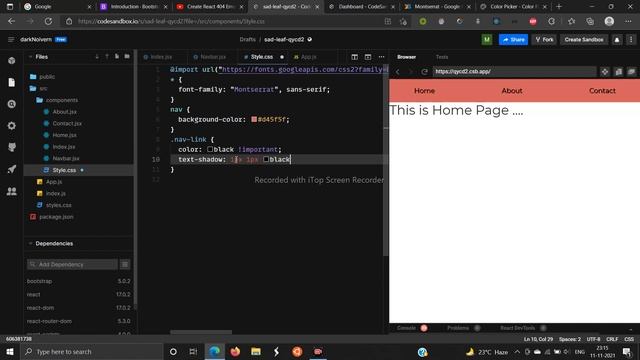Refresh the sandbox preview browser
This screenshot has width=640, height=360.
point(424,72)
